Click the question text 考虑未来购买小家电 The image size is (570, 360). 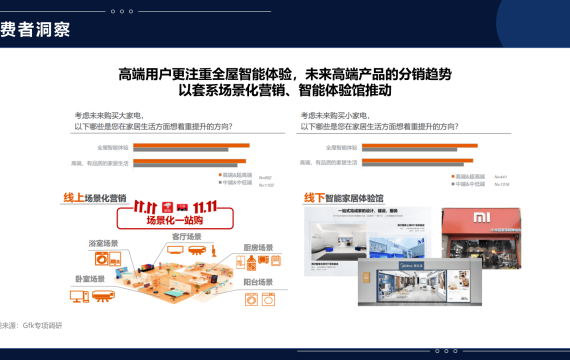(335, 116)
